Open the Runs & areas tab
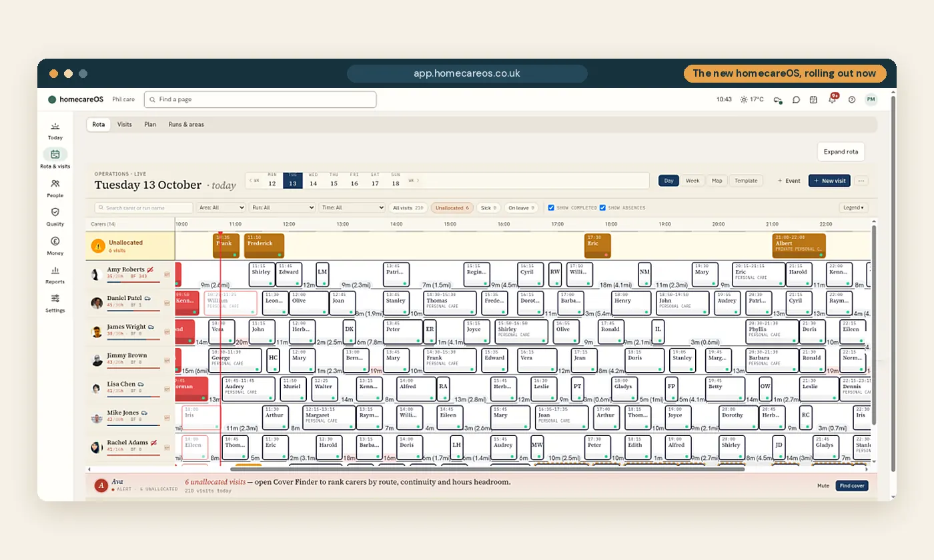Image resolution: width=934 pixels, height=560 pixels. click(x=186, y=125)
